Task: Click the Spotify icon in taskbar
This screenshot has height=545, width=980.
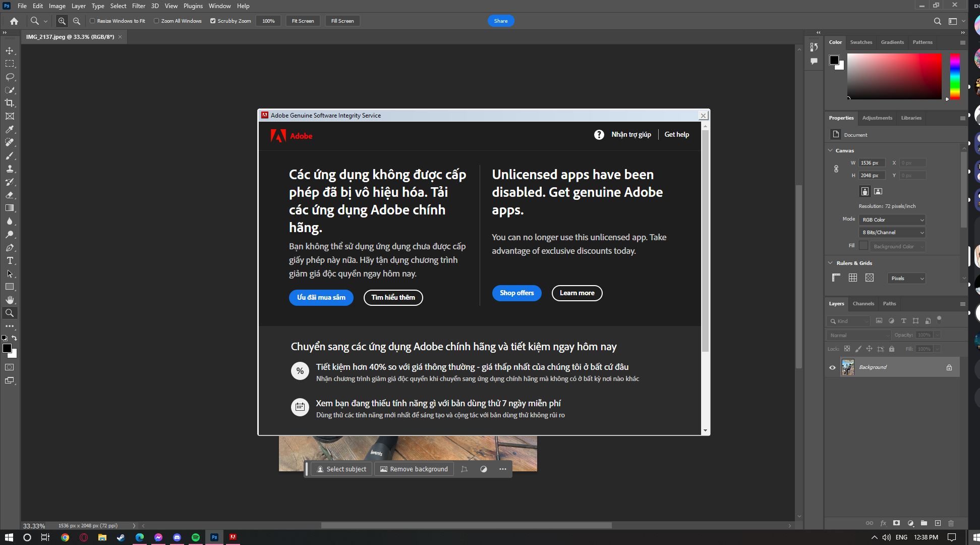Action: click(x=195, y=537)
